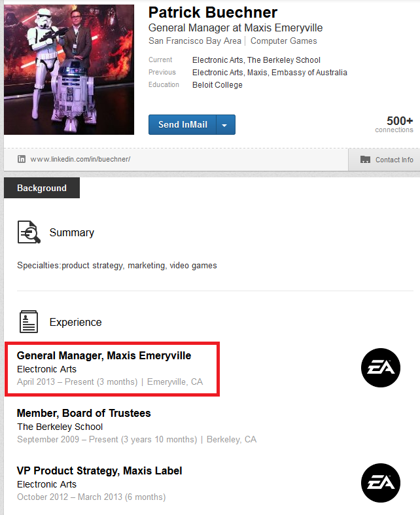Open Patrick Buechner's profile photo
This screenshot has height=515, width=420.
pyautogui.click(x=69, y=70)
